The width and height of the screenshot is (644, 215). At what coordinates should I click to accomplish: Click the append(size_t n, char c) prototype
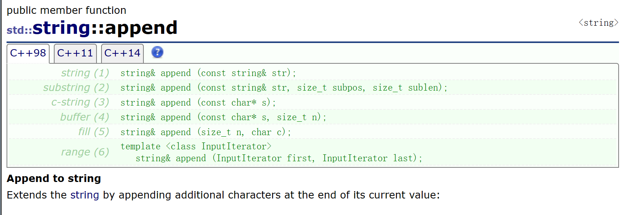206,132
